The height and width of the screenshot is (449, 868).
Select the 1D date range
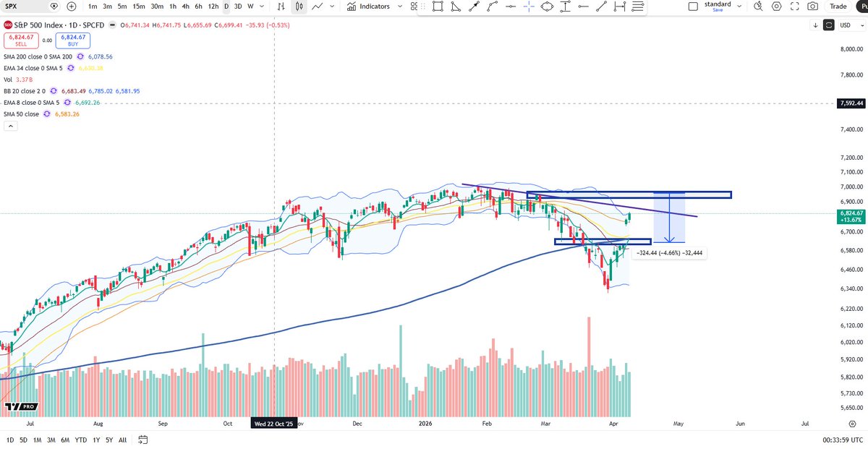point(10,440)
